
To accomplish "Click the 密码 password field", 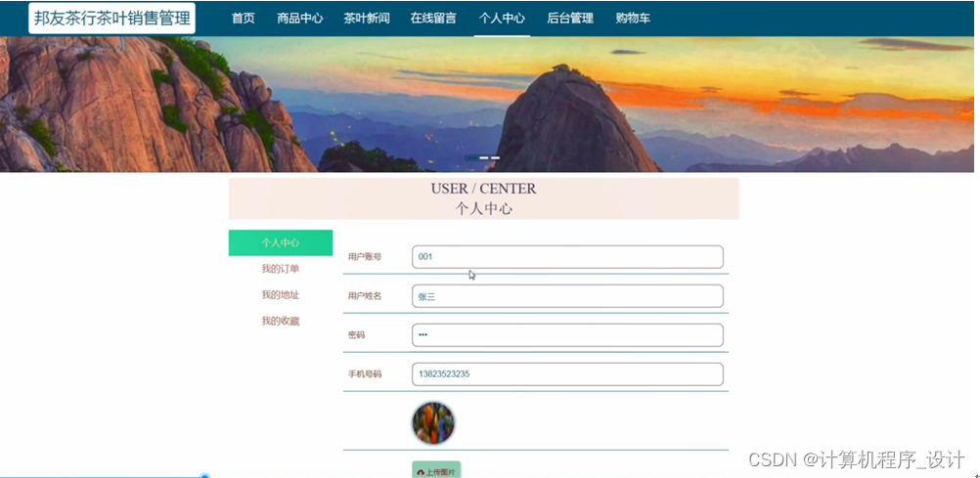I will (x=567, y=335).
